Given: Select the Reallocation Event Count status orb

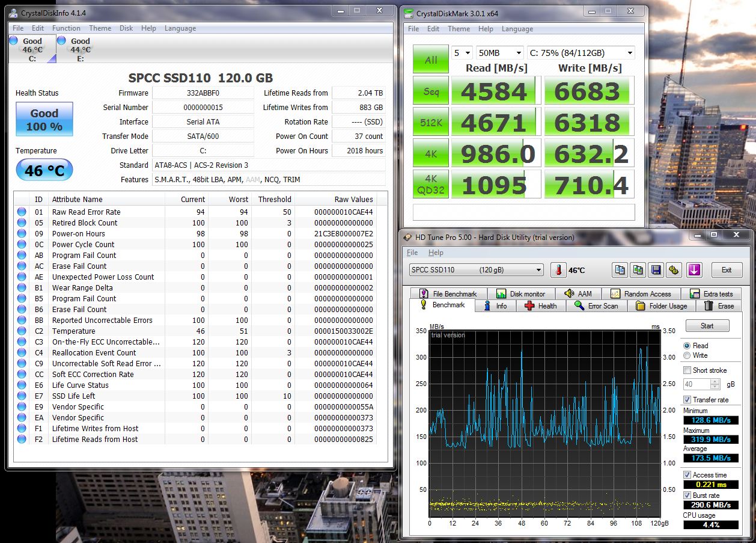Looking at the screenshot, I should (22, 352).
